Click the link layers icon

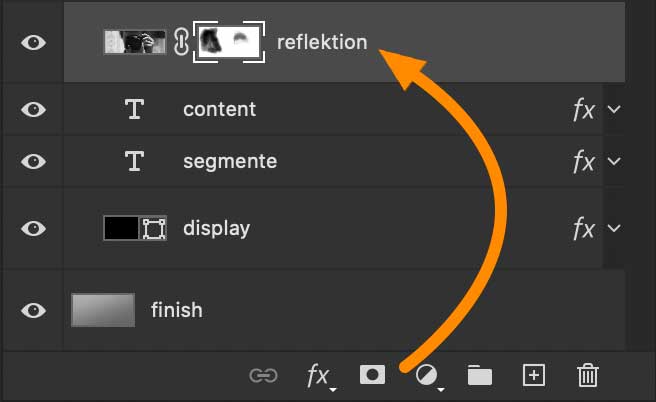coord(263,375)
